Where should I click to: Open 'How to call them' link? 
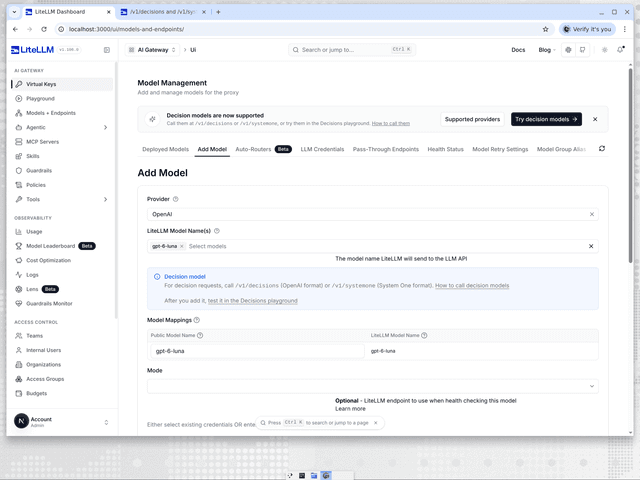click(x=391, y=123)
